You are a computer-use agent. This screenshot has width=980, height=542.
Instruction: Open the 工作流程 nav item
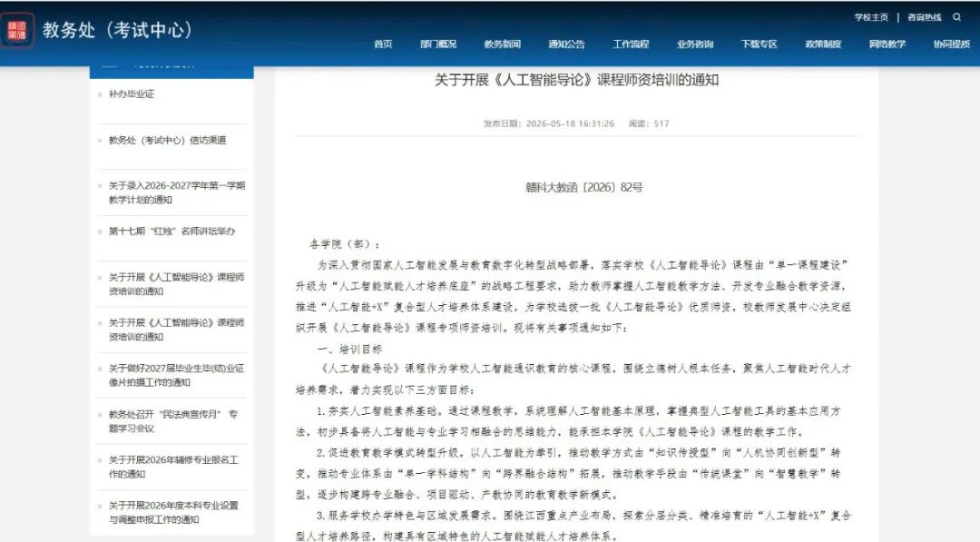coord(631,44)
